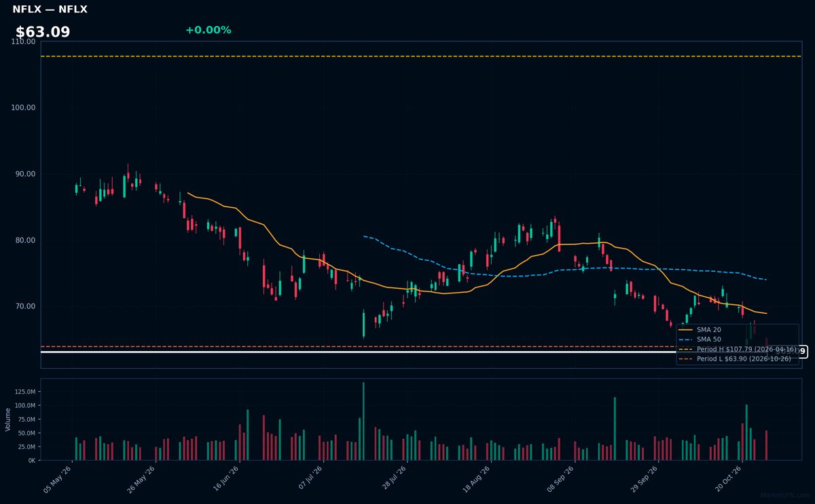
Task: Click the 50.0M volume axis label
Action: (26, 433)
